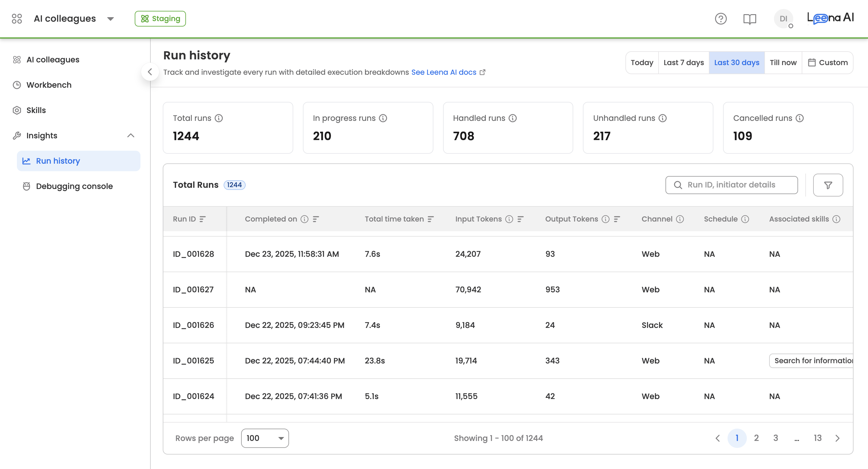The width and height of the screenshot is (868, 469).
Task: Sort by Run ID column icon
Action: [202, 219]
